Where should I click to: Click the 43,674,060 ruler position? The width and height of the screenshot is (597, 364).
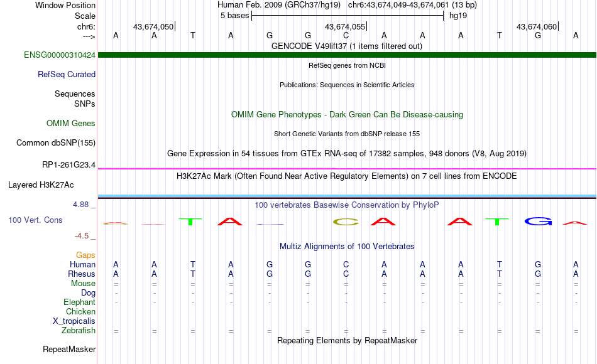[x=537, y=26]
